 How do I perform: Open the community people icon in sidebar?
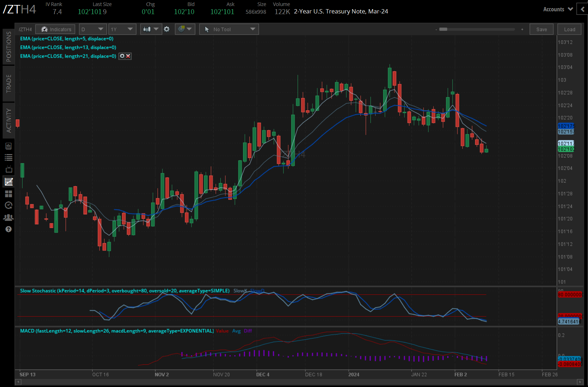[8, 217]
